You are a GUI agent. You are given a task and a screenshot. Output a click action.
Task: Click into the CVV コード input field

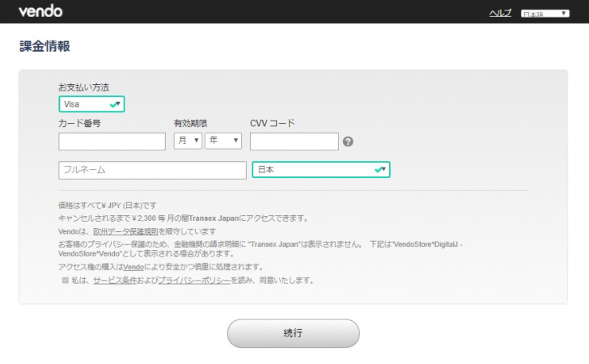click(x=294, y=142)
